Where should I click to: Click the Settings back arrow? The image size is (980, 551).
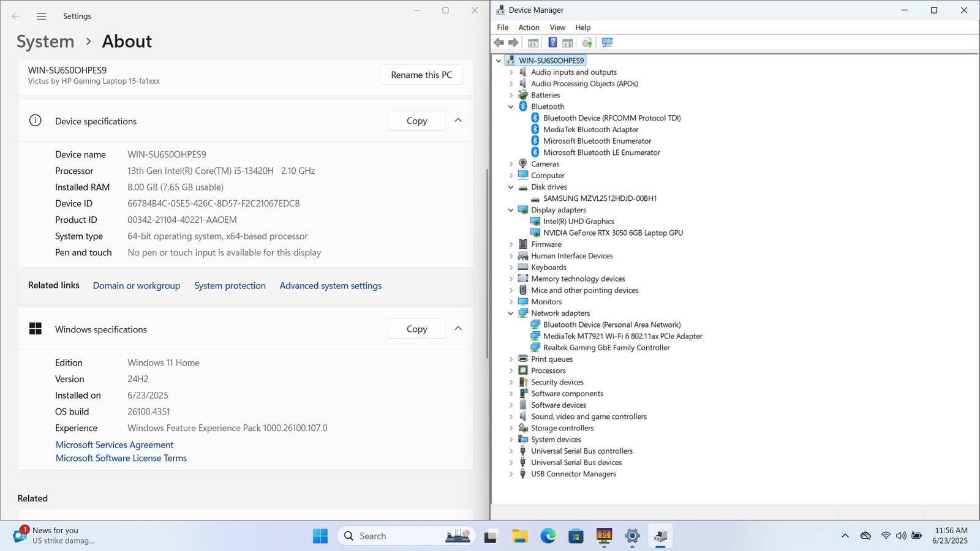[x=16, y=17]
